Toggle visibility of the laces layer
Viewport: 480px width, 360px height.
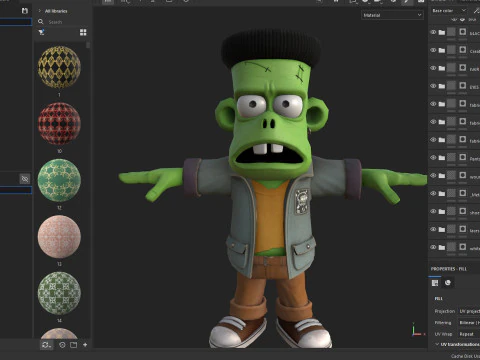pos(433,229)
